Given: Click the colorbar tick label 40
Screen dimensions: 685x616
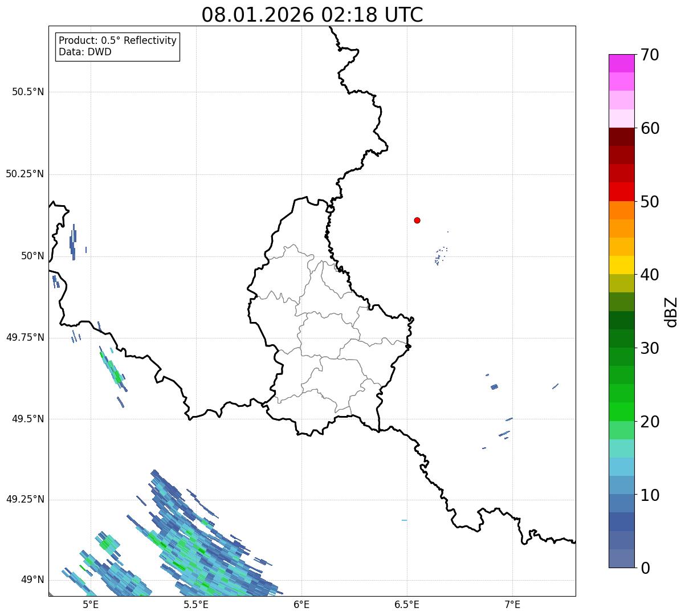Looking at the screenshot, I should click(650, 275).
